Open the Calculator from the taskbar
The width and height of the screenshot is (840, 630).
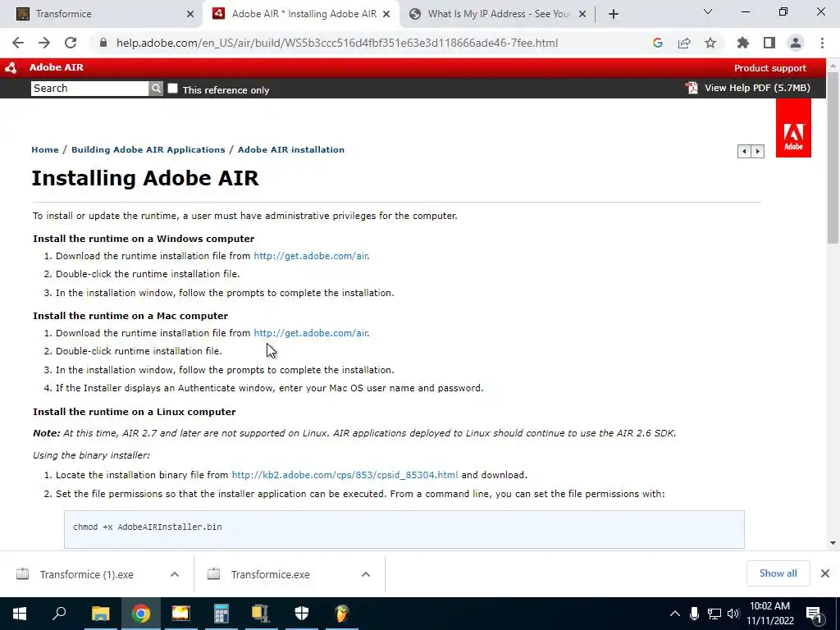pyautogui.click(x=221, y=614)
